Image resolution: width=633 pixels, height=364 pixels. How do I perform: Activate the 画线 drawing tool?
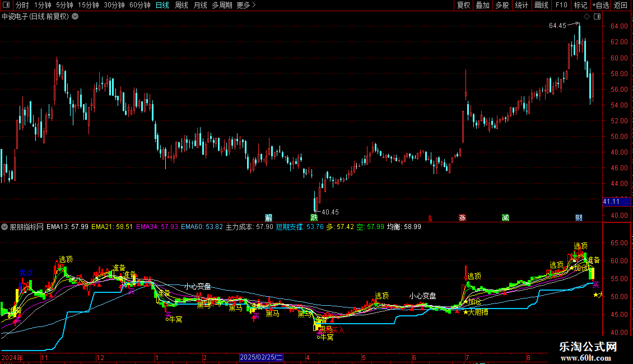[x=541, y=5]
